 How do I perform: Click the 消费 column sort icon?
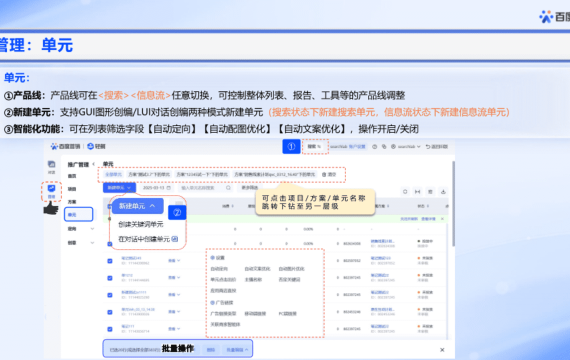[233, 206]
